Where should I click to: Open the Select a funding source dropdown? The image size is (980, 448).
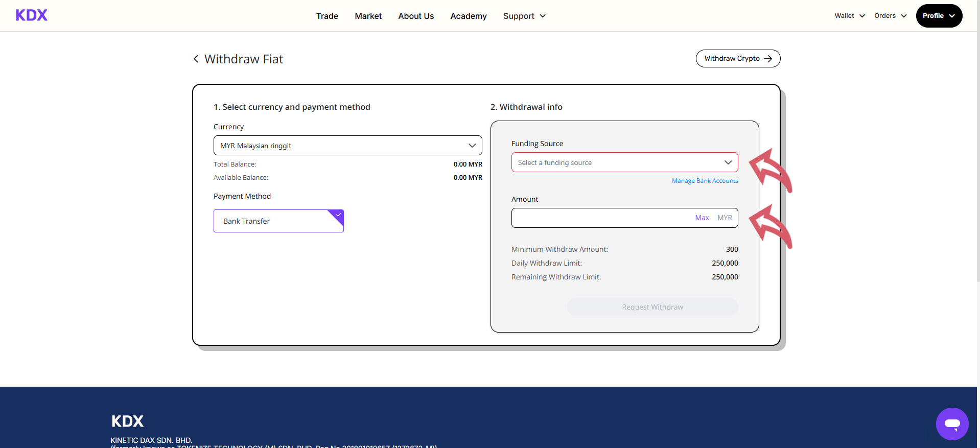point(624,162)
